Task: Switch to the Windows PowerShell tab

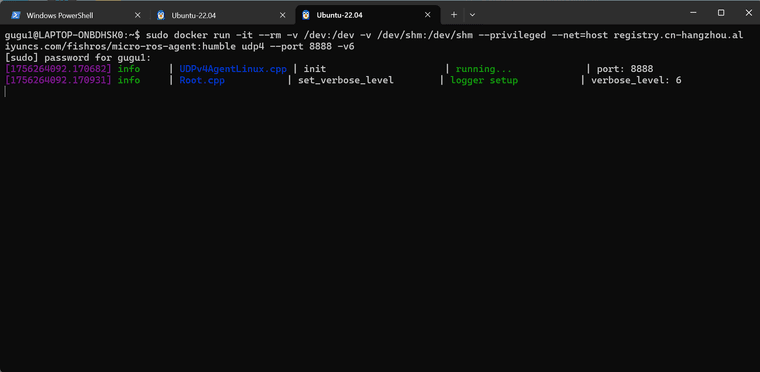Action: point(60,15)
